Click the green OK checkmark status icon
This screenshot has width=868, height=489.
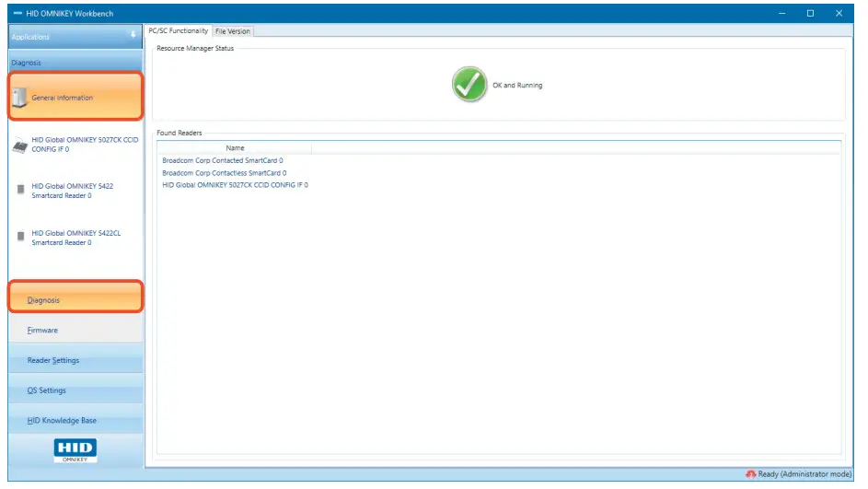pos(469,84)
